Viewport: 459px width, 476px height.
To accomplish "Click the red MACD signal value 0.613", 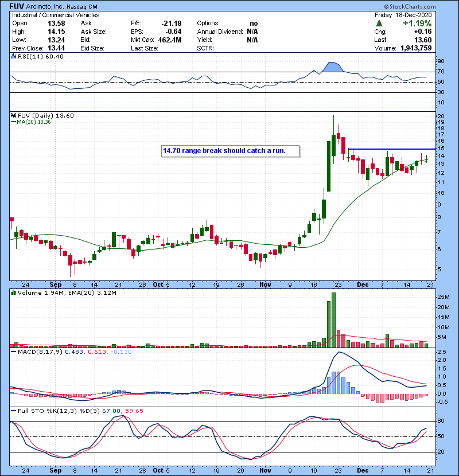I will pyautogui.click(x=97, y=352).
